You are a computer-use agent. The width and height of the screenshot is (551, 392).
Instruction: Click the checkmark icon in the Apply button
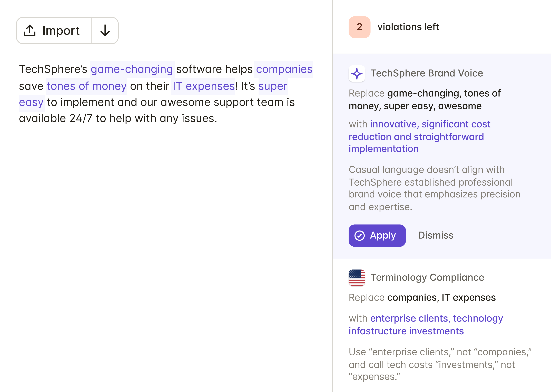[360, 236]
